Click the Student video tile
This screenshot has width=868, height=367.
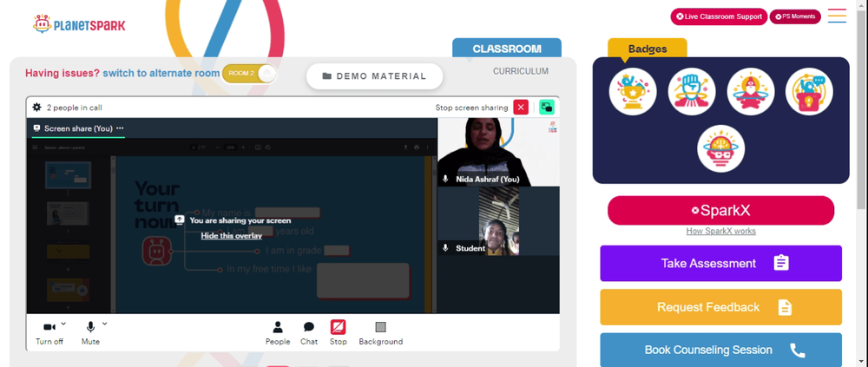click(499, 221)
